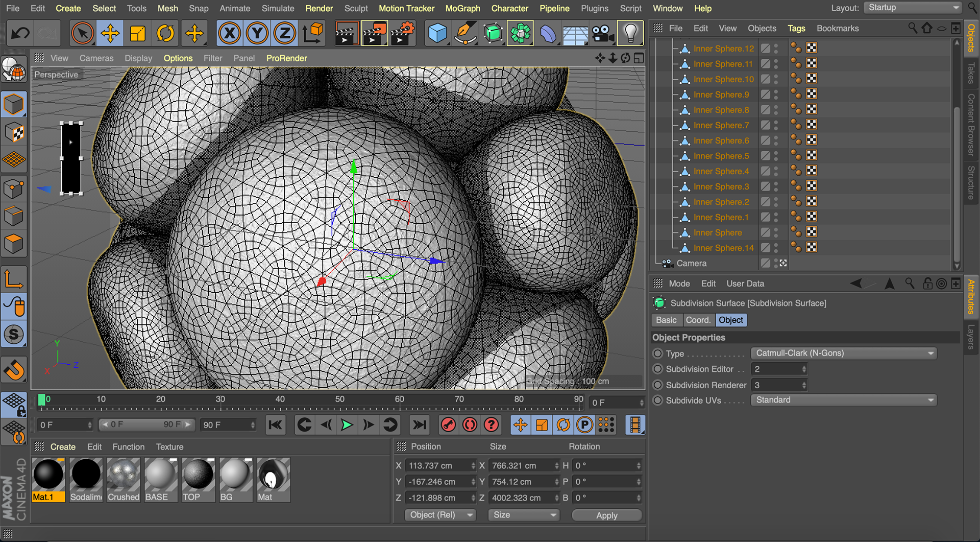This screenshot has width=980, height=542.
Task: Toggle visibility dots for Inner Sphere.7
Action: coord(776,125)
